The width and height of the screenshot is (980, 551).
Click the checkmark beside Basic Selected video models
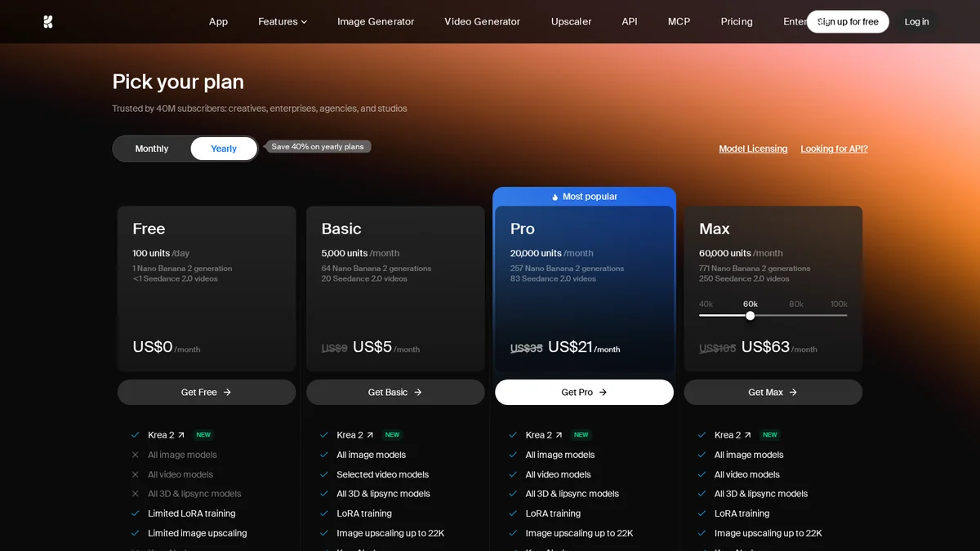click(324, 474)
